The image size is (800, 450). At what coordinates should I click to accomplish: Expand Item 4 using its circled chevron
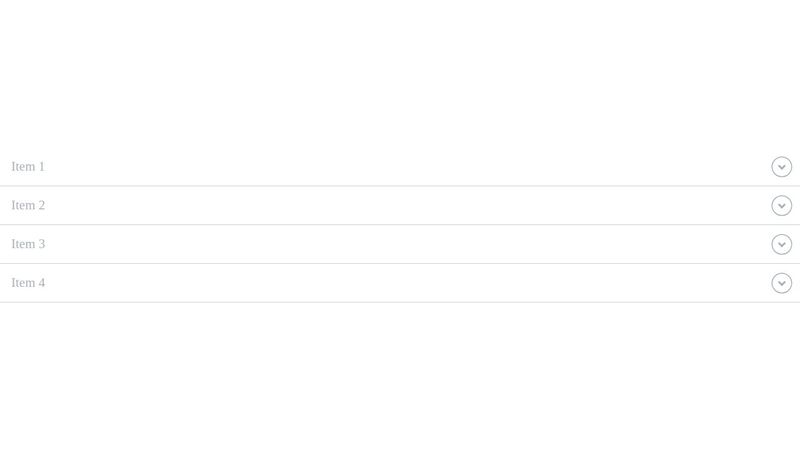[781, 283]
